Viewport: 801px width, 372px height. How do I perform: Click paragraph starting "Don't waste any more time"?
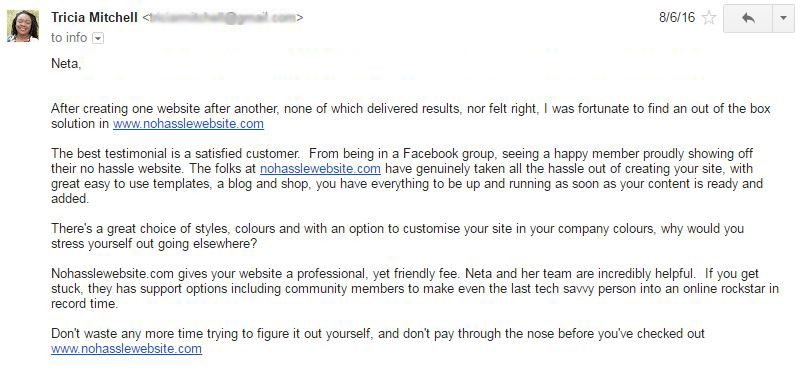coord(378,341)
